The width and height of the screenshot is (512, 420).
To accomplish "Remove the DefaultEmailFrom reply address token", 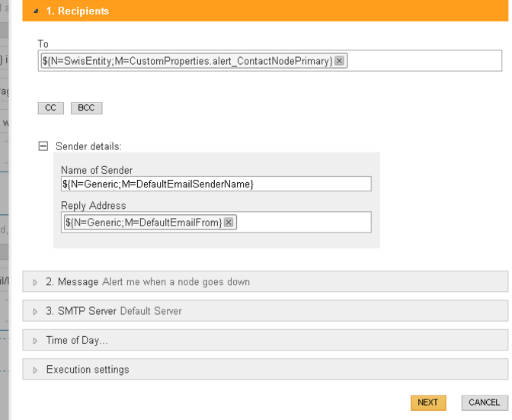I will pyautogui.click(x=229, y=223).
